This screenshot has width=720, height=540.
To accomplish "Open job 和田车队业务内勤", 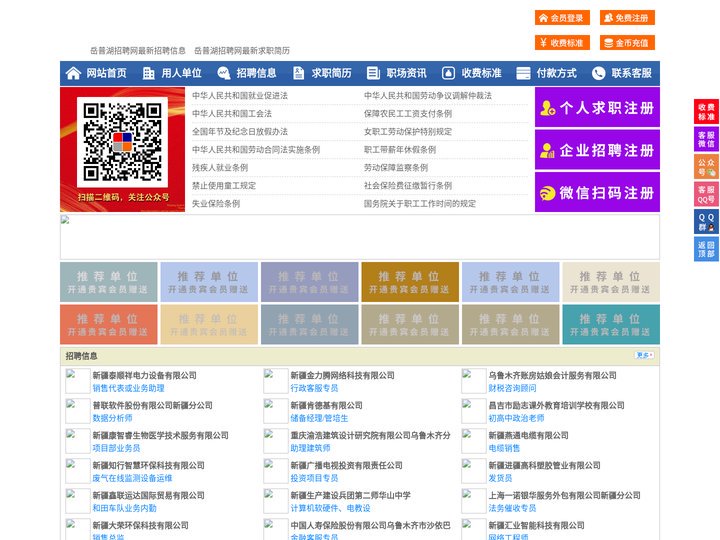I will [124, 508].
